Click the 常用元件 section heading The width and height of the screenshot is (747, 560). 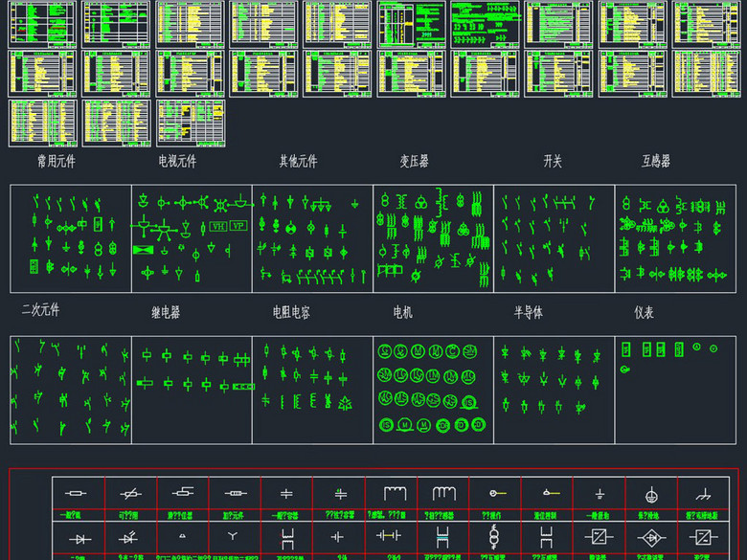point(56,162)
